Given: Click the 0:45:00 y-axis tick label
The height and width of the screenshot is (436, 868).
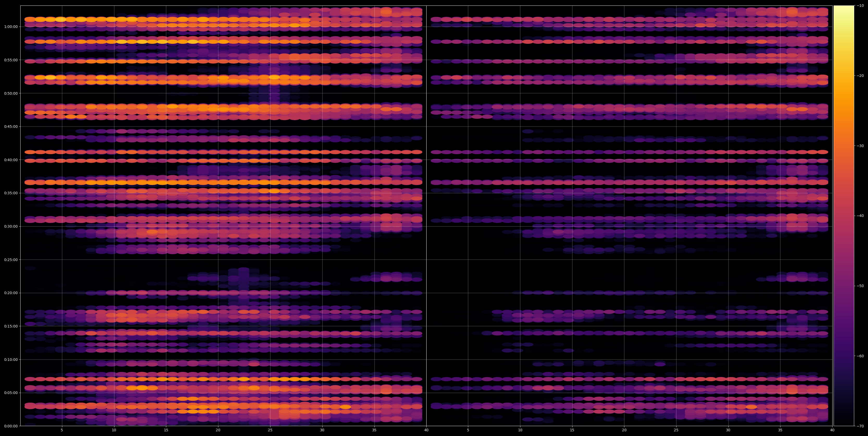Looking at the screenshot, I should point(10,126).
